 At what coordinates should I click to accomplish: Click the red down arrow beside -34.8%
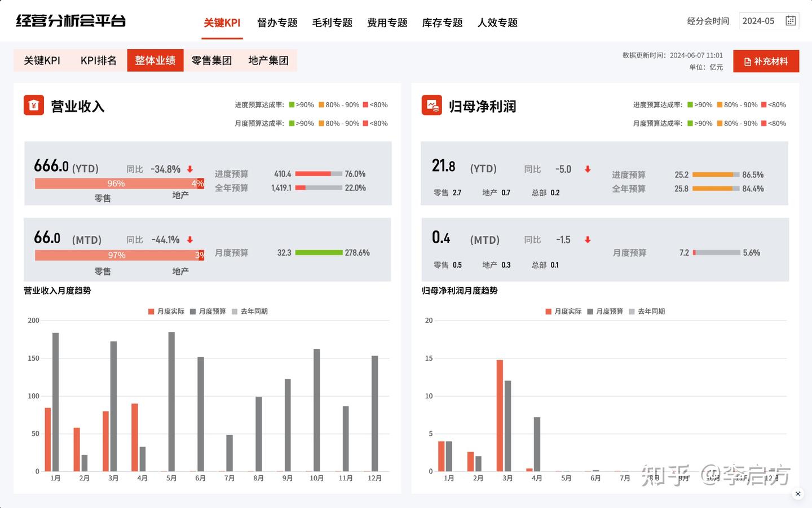(x=191, y=169)
